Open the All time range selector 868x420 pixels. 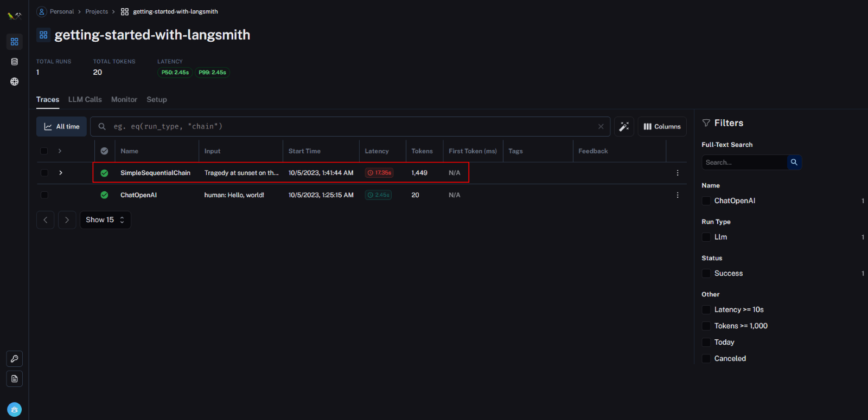click(62, 127)
